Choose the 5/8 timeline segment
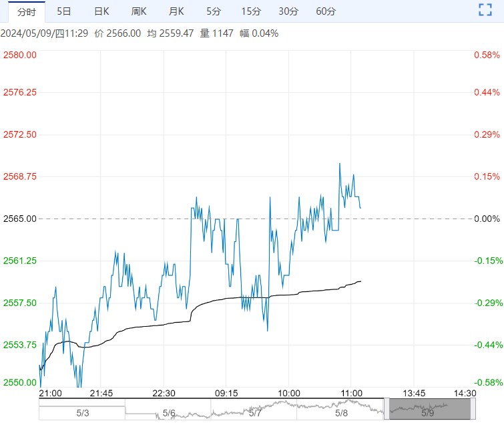The image size is (504, 423). 341,414
